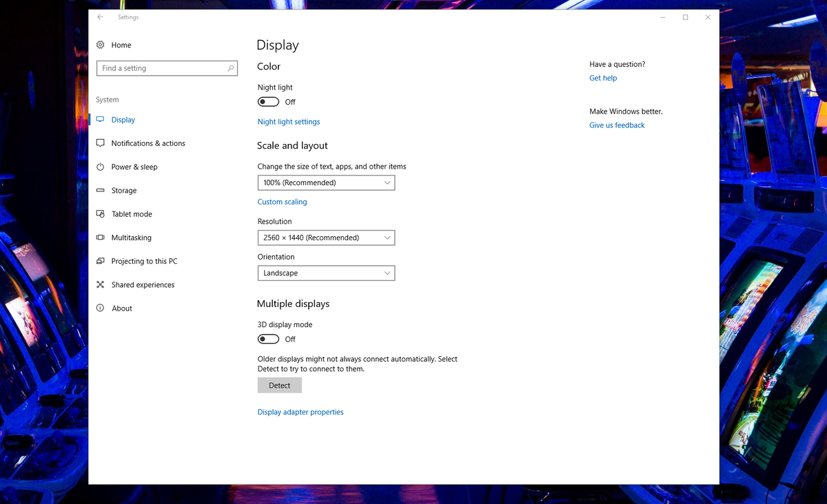The image size is (827, 504).
Task: Click the Storage drive icon
Action: tap(101, 190)
